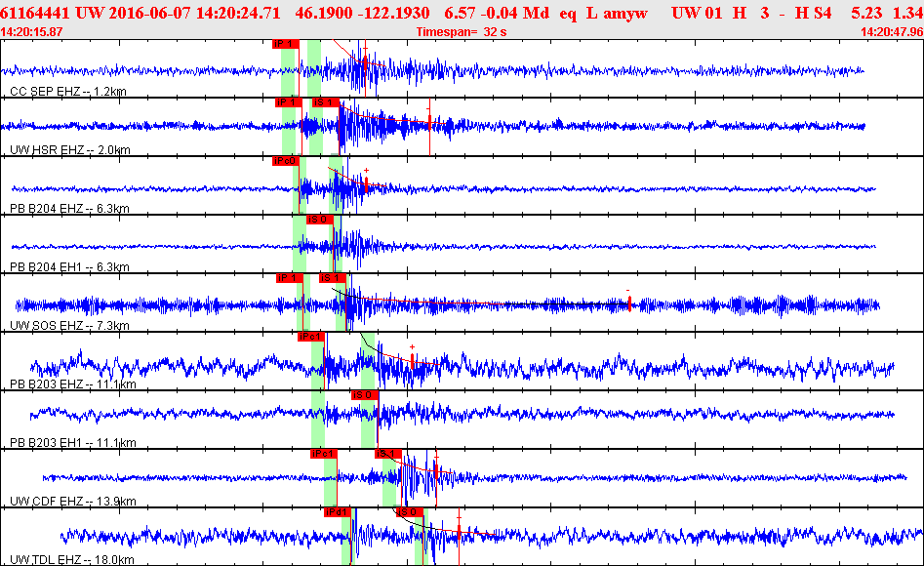Click the iP pick flag on CC SEP trace
The image size is (924, 566).
pyautogui.click(x=284, y=44)
